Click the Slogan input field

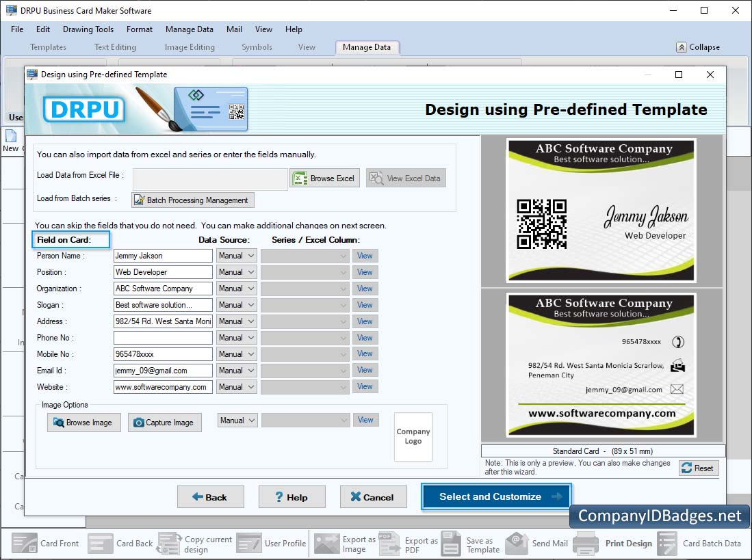(x=163, y=305)
